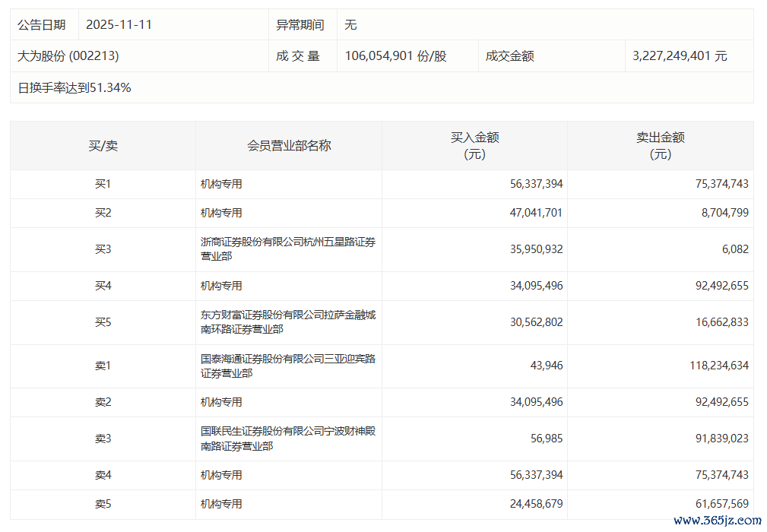Select buy amount 35,950,932
The width and height of the screenshot is (767, 532).
(x=537, y=249)
